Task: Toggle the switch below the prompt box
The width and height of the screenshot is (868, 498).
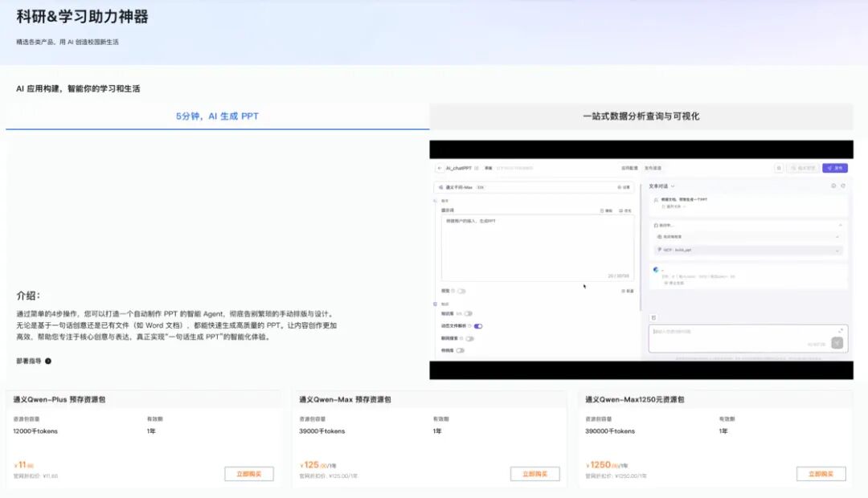Action: (461, 291)
